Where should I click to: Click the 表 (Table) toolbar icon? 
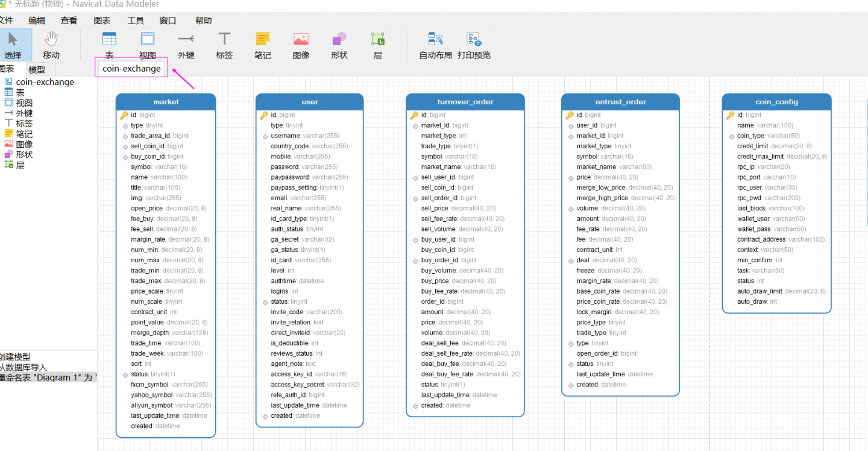coord(109,45)
